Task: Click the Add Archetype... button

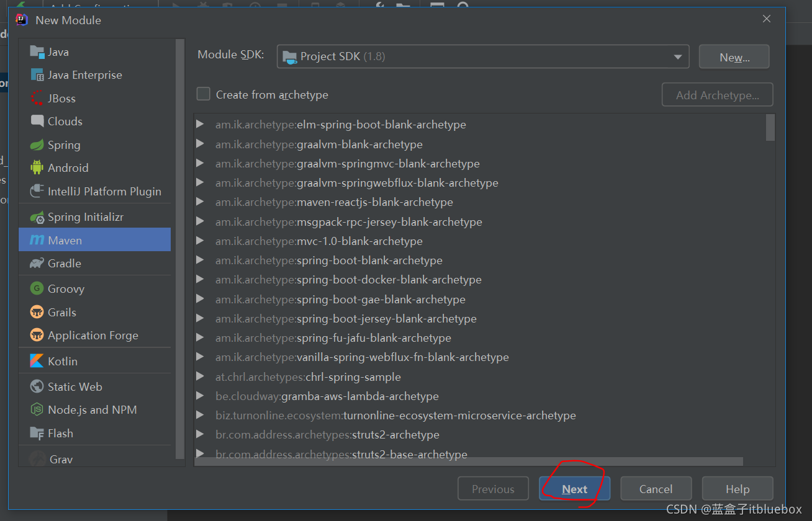Action: (718, 95)
